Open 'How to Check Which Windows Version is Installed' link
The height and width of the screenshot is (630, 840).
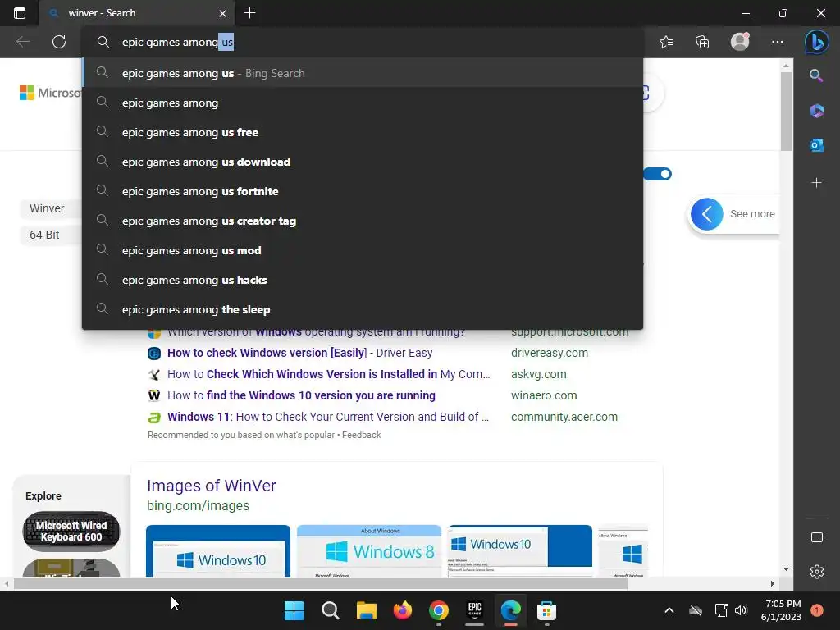click(x=328, y=374)
